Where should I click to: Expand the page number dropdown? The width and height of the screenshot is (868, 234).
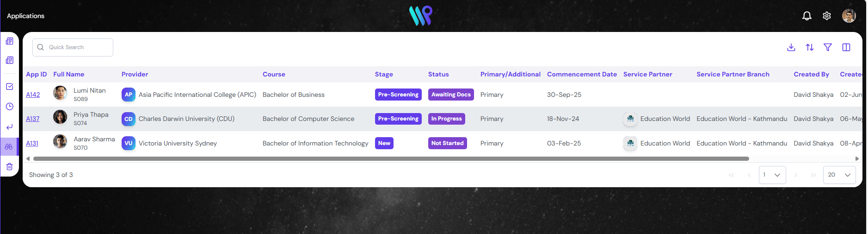(x=772, y=175)
